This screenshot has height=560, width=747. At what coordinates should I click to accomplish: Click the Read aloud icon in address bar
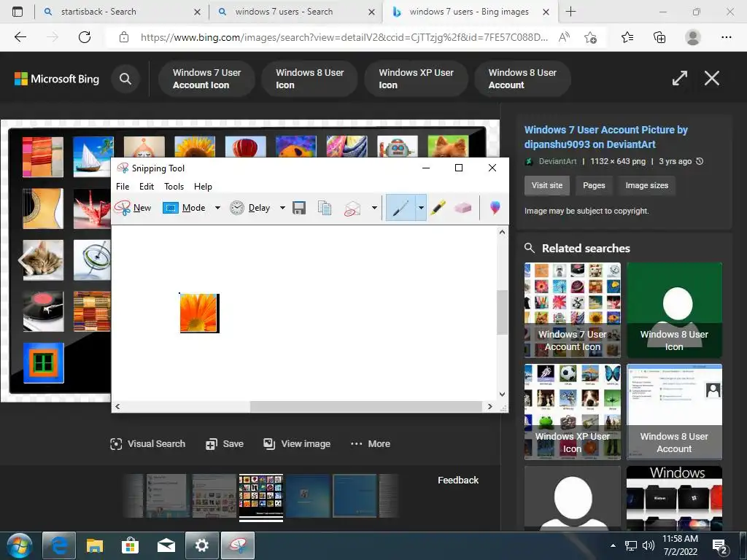(x=564, y=37)
